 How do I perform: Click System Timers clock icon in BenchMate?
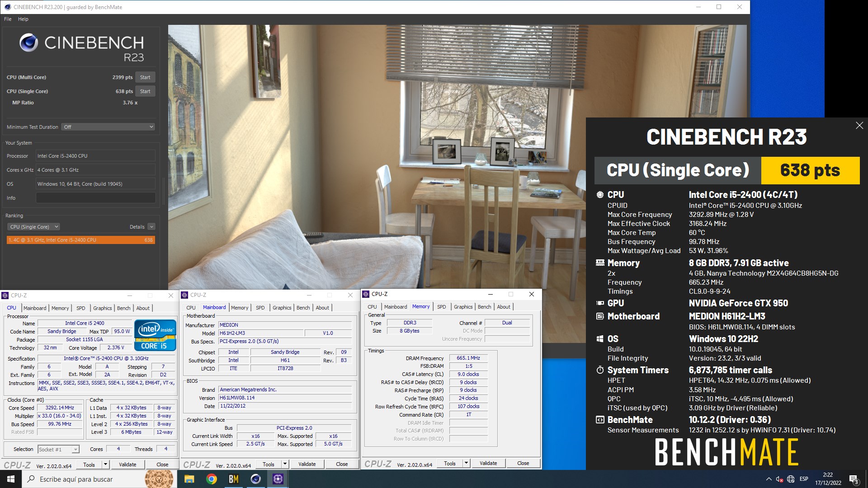pyautogui.click(x=600, y=370)
